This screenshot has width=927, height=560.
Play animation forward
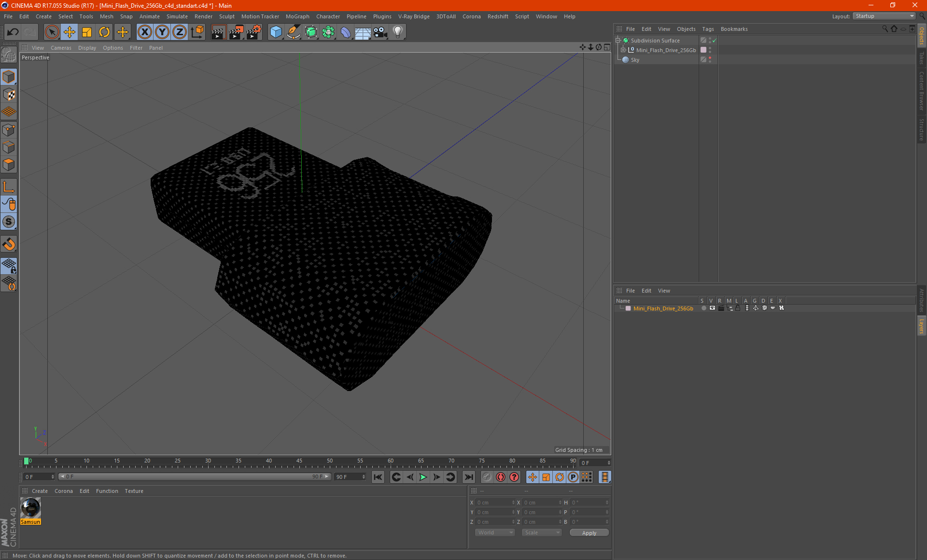click(423, 477)
